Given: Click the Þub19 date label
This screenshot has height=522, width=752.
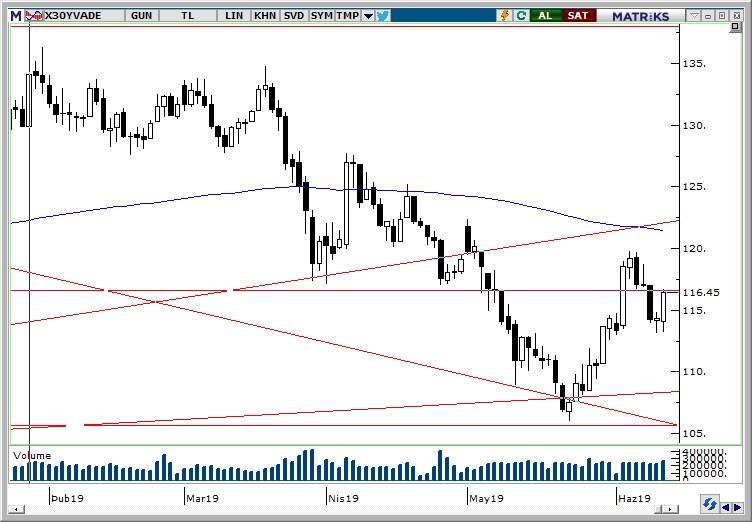Looking at the screenshot, I should click(x=67, y=498).
